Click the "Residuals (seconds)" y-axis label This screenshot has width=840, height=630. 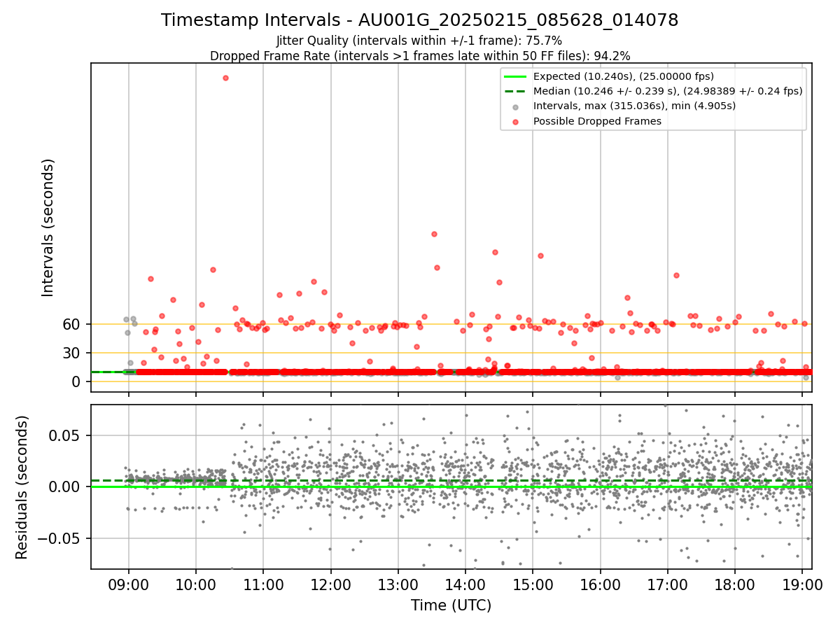(x=22, y=487)
